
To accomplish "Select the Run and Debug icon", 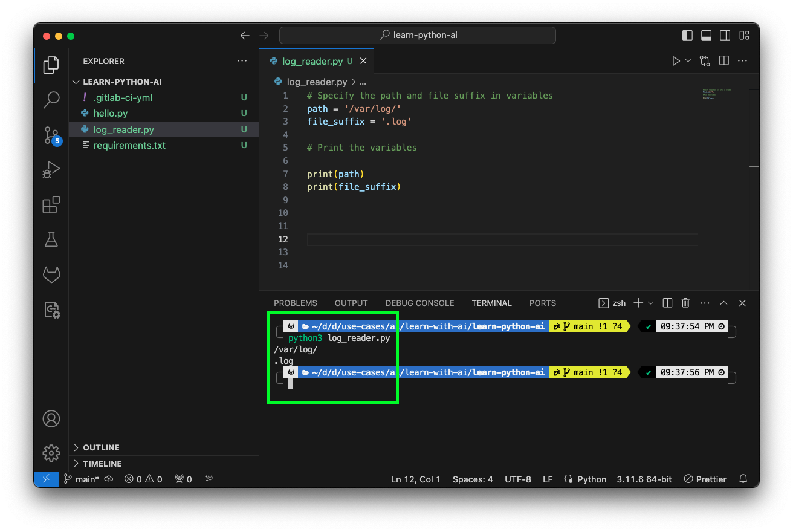I will click(51, 170).
